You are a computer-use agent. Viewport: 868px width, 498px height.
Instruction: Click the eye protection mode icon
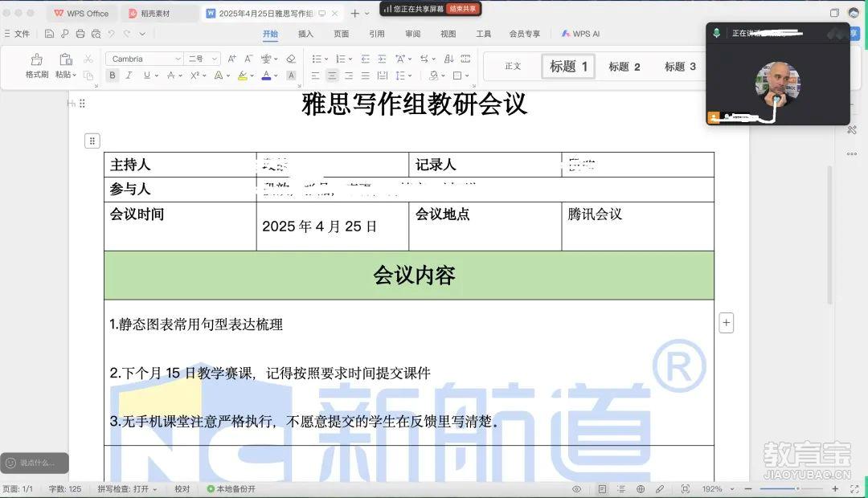[576, 489]
